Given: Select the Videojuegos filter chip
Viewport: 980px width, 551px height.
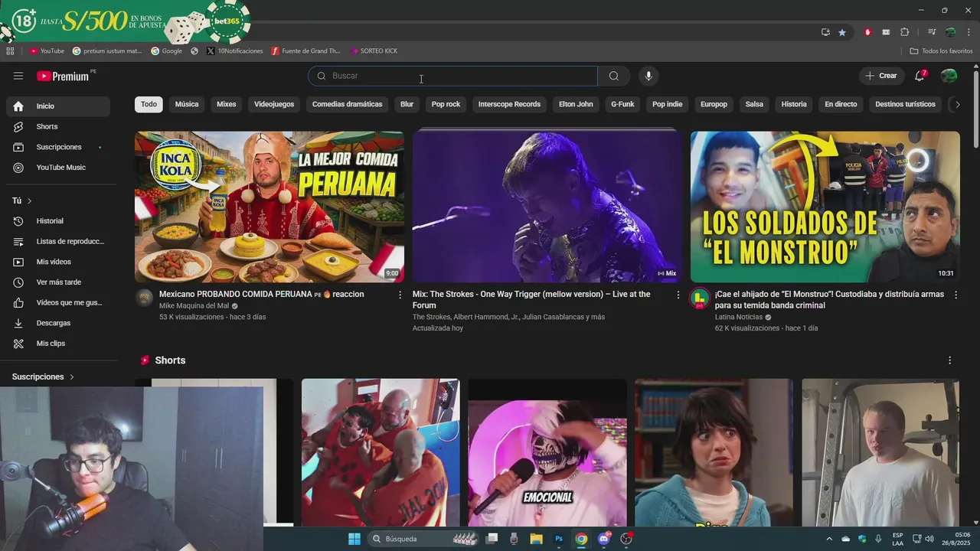Looking at the screenshot, I should (274, 104).
